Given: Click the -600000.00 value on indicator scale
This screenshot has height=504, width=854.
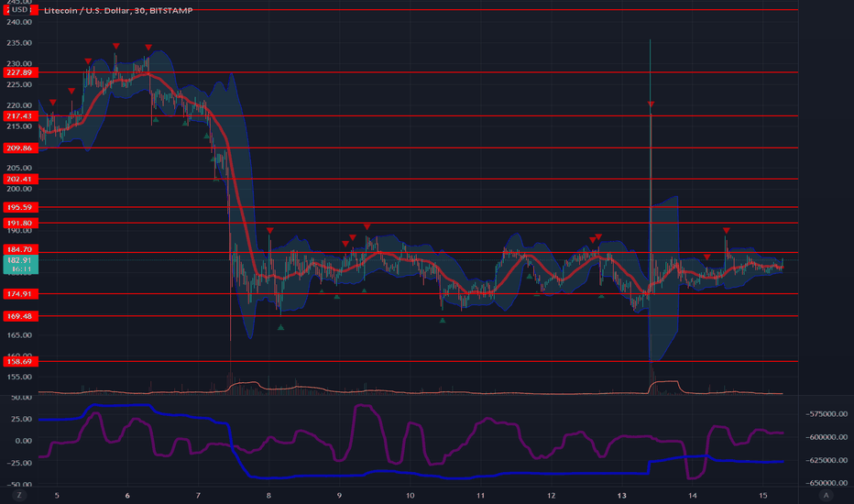Looking at the screenshot, I should (x=827, y=437).
